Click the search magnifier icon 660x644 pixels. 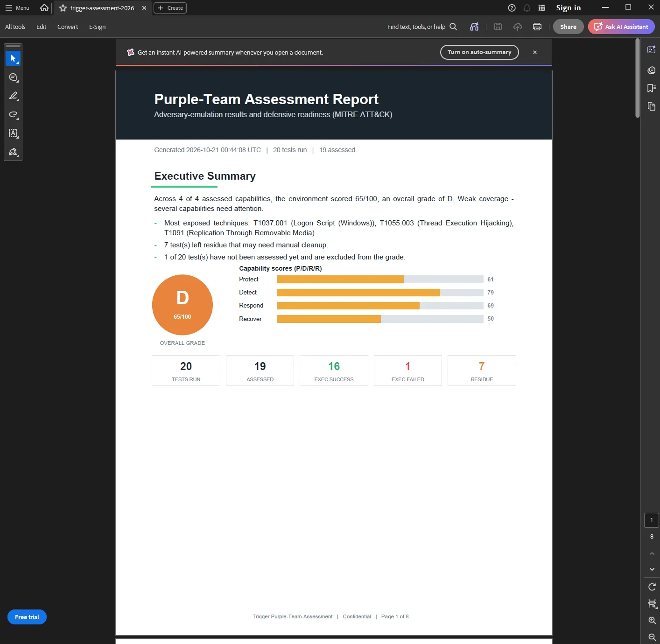(453, 27)
